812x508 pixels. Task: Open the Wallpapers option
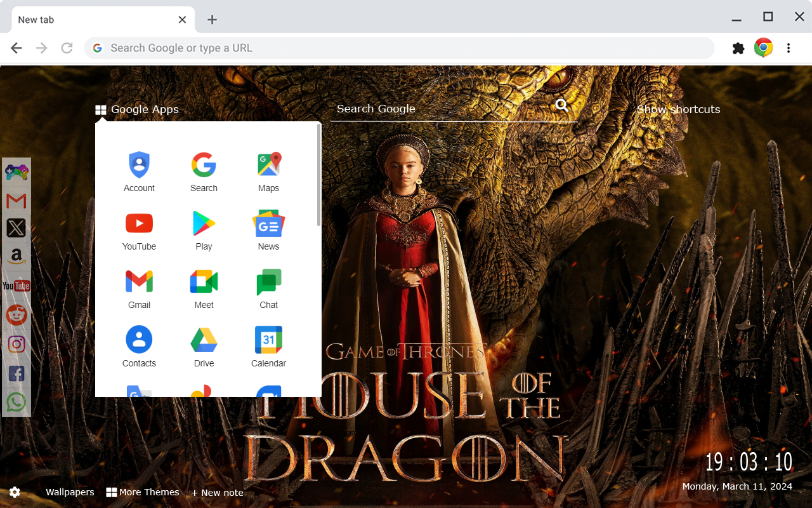pyautogui.click(x=70, y=492)
